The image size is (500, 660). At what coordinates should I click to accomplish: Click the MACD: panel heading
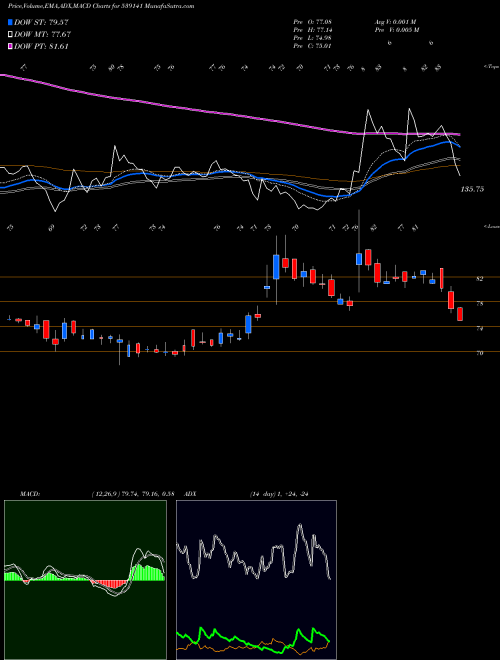point(30,494)
